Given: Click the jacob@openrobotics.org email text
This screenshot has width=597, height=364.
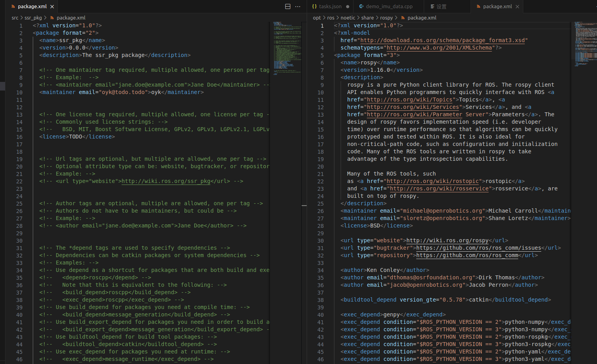Looking at the screenshot, I should click(428, 285).
